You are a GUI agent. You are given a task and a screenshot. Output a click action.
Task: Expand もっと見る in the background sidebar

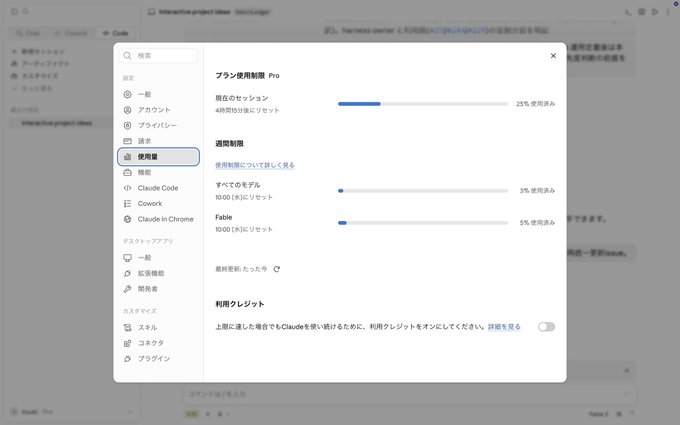pyautogui.click(x=33, y=88)
